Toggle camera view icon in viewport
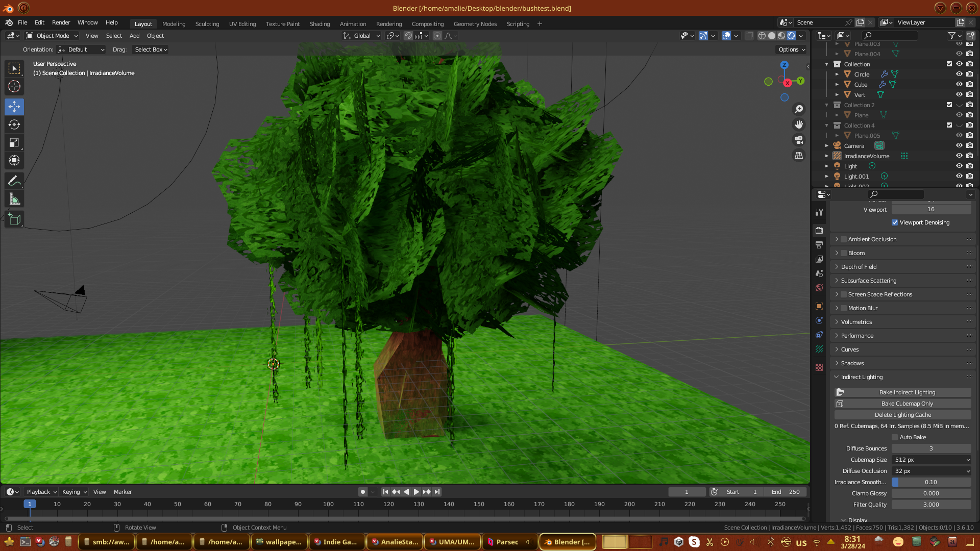This screenshot has height=551, width=980. tap(799, 140)
